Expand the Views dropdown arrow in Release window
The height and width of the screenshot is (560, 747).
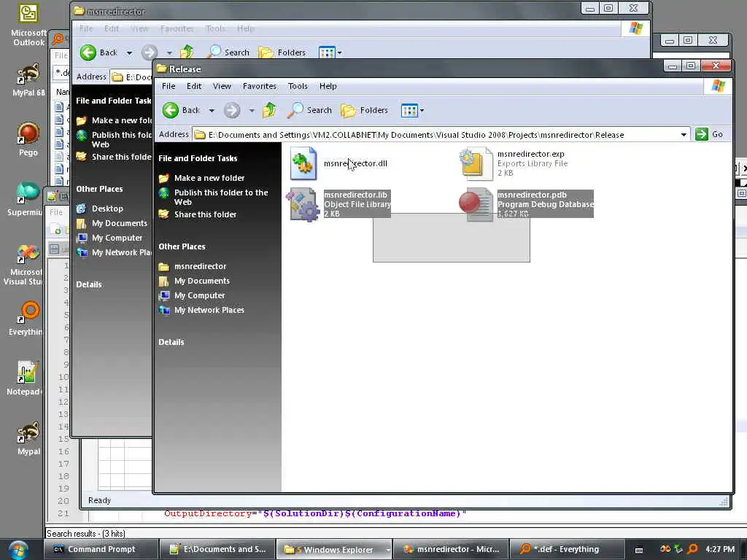[x=422, y=111]
